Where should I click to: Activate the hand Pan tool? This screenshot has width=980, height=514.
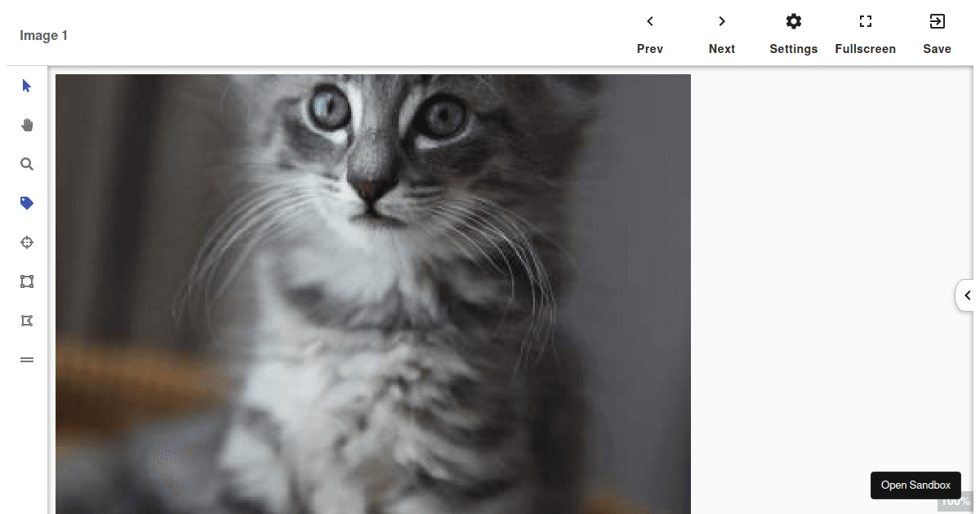[x=27, y=125]
